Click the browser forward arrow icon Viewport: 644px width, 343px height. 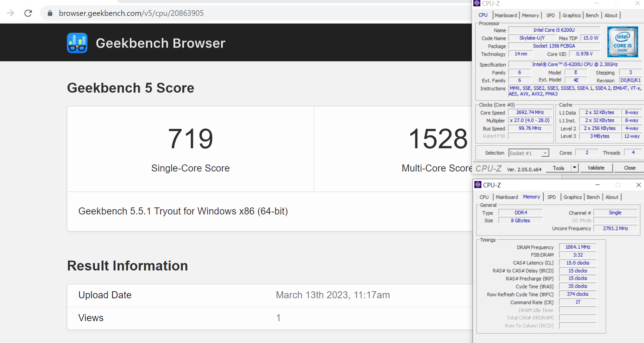[11, 13]
